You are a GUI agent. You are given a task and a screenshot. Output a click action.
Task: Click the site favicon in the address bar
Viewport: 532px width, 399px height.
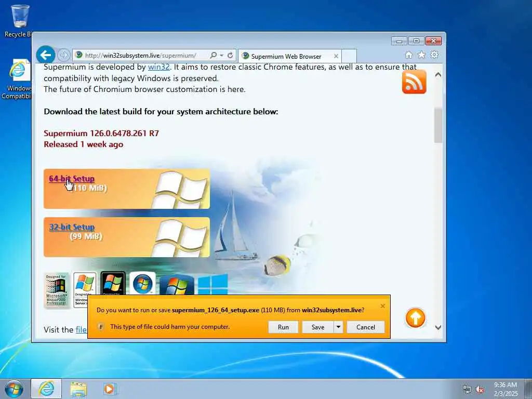coord(79,55)
